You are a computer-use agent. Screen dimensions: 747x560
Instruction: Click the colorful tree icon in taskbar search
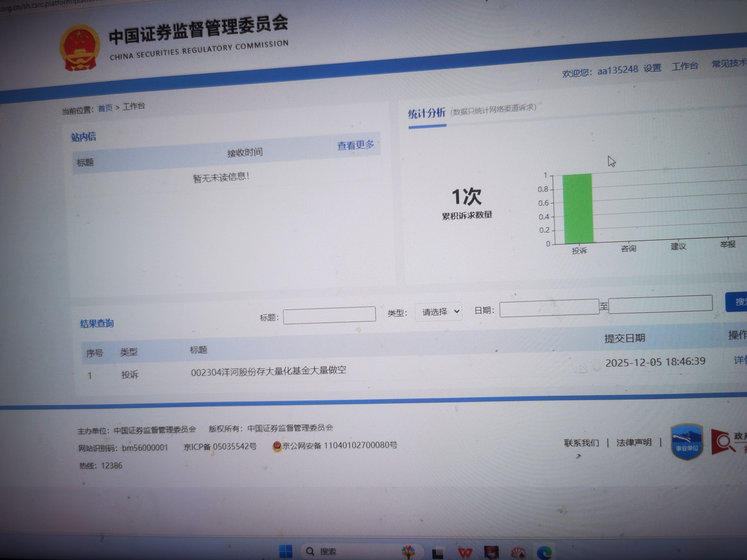[x=408, y=552]
